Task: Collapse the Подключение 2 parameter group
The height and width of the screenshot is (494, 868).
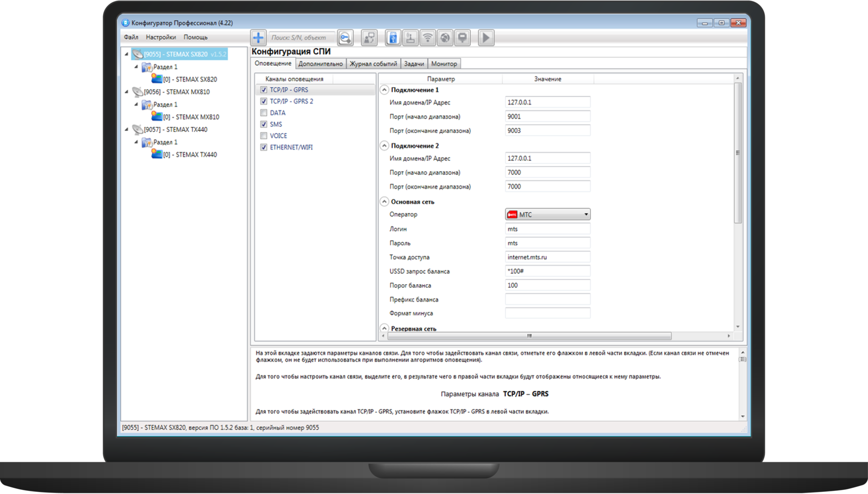Action: tap(384, 146)
